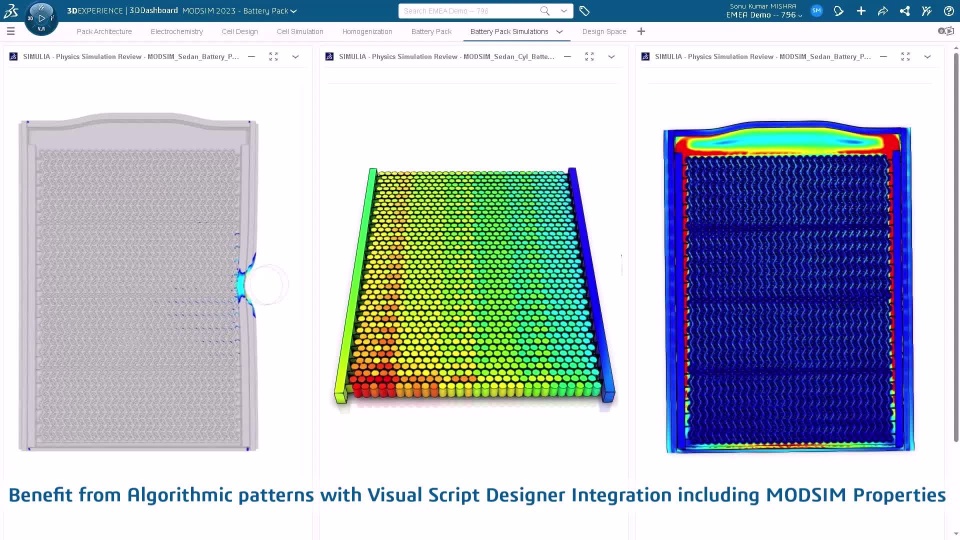Viewport: 960px width, 540px height.
Task: Switch to Cell Design tab
Action: (239, 31)
